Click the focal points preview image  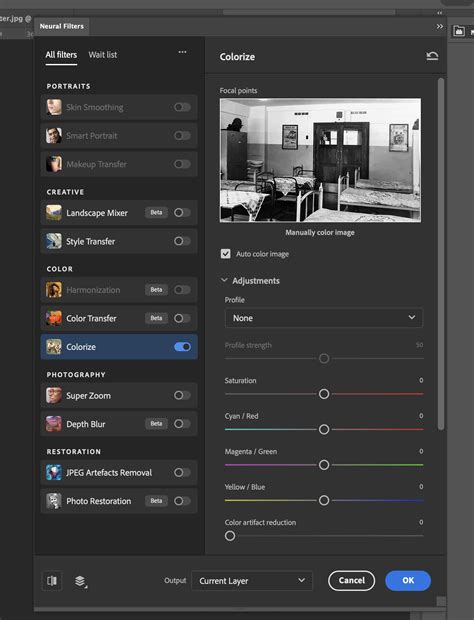point(320,160)
